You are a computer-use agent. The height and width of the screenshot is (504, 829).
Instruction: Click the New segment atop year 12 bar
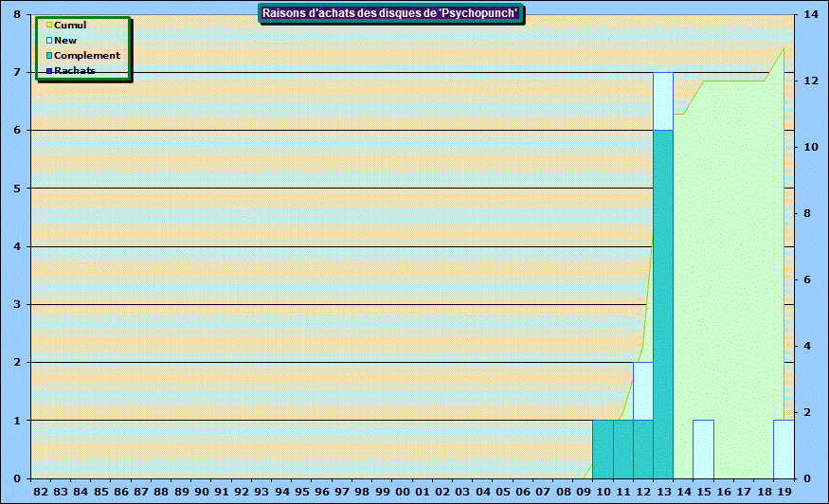click(642, 390)
